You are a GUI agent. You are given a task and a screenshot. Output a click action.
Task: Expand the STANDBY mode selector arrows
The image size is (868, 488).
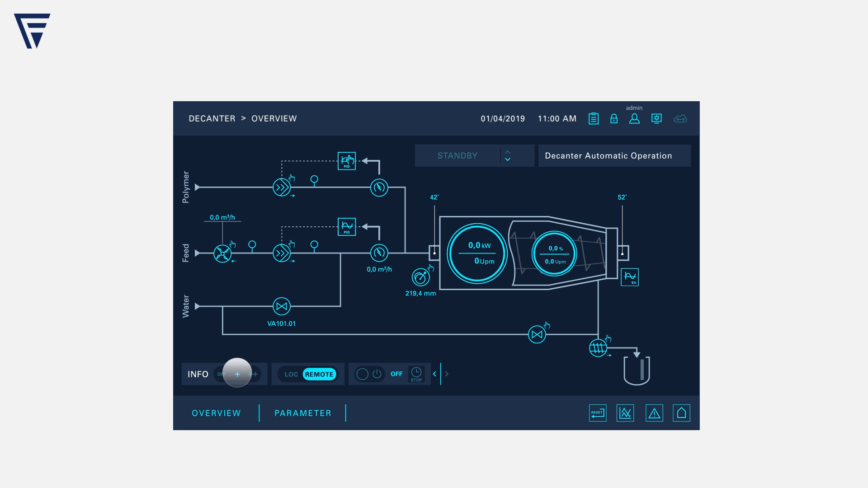tap(507, 156)
